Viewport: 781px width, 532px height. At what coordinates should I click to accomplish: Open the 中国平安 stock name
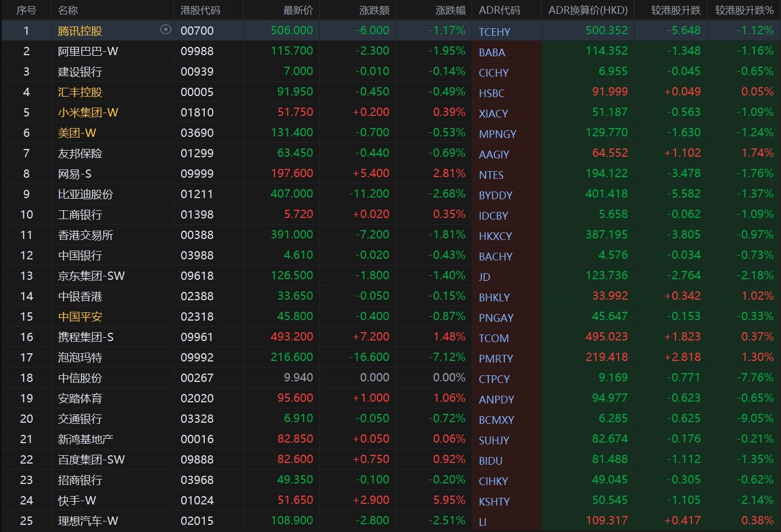80,317
